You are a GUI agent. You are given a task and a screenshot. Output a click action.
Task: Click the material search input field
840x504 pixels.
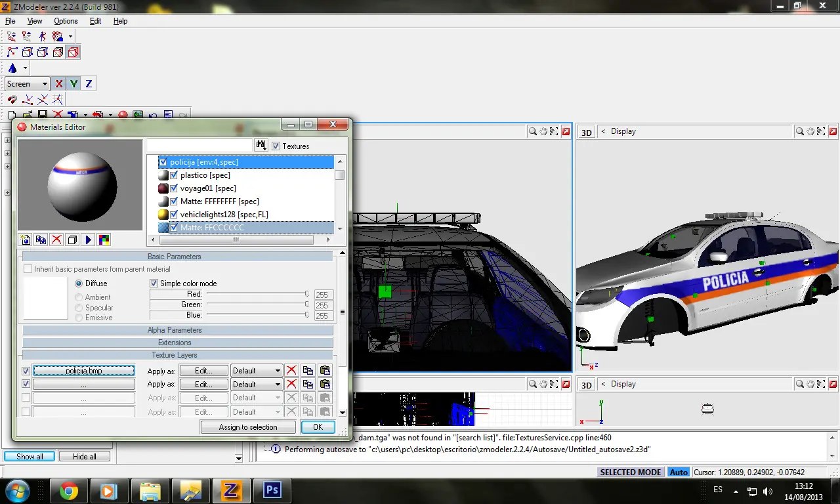[199, 145]
